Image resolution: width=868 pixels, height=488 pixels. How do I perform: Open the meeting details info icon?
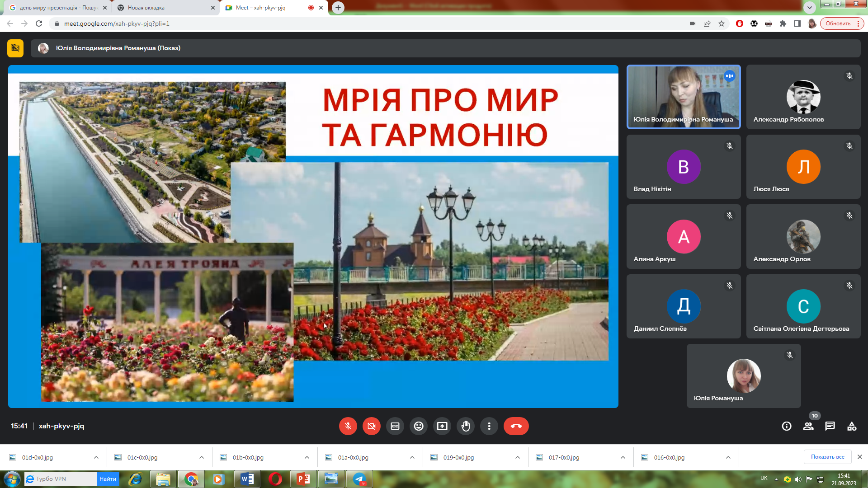pos(787,426)
